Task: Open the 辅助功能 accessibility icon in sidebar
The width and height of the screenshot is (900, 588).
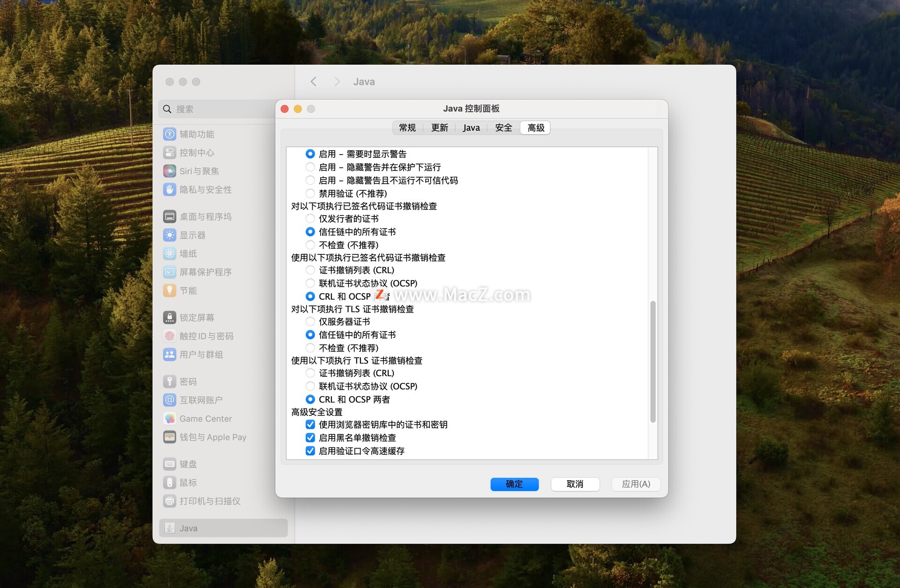Action: 170,134
